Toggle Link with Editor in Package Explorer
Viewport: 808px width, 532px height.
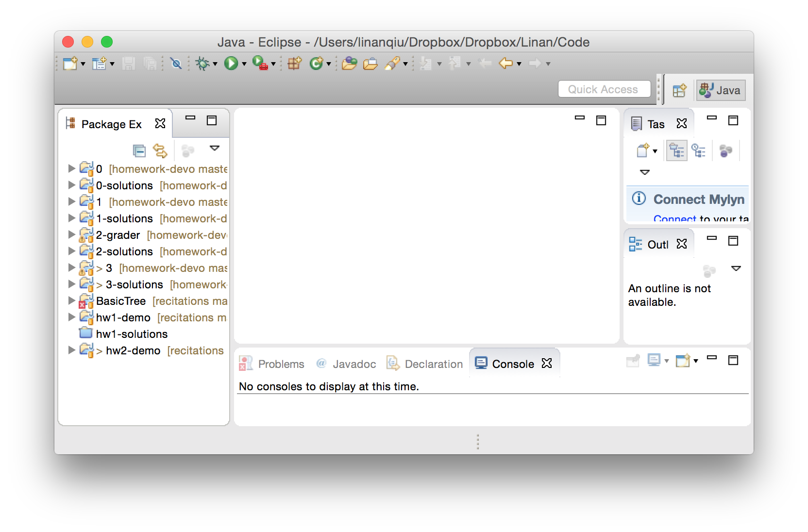pos(160,151)
